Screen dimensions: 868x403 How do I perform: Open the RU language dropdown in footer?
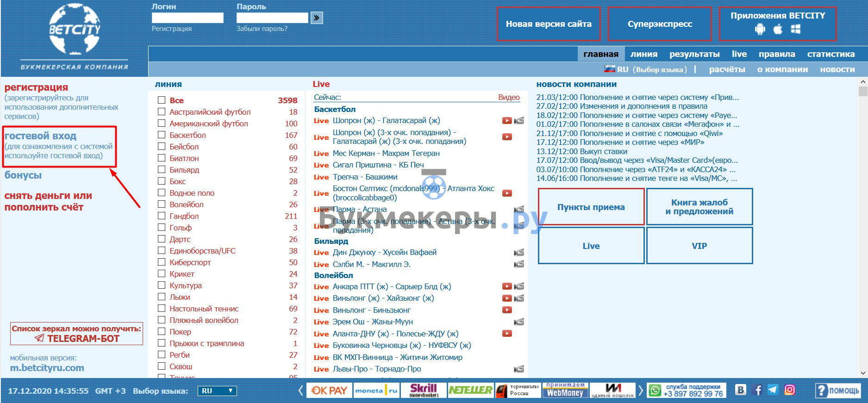[217, 391]
